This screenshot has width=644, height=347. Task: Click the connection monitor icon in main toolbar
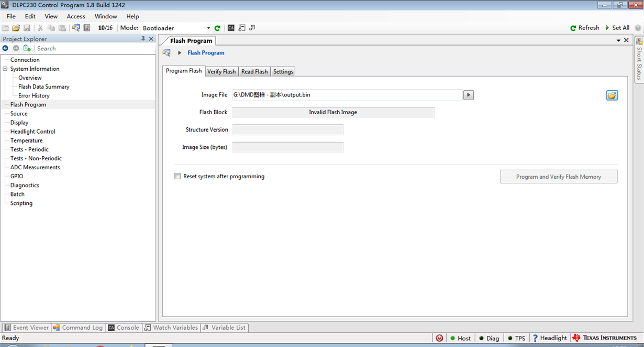(x=76, y=28)
